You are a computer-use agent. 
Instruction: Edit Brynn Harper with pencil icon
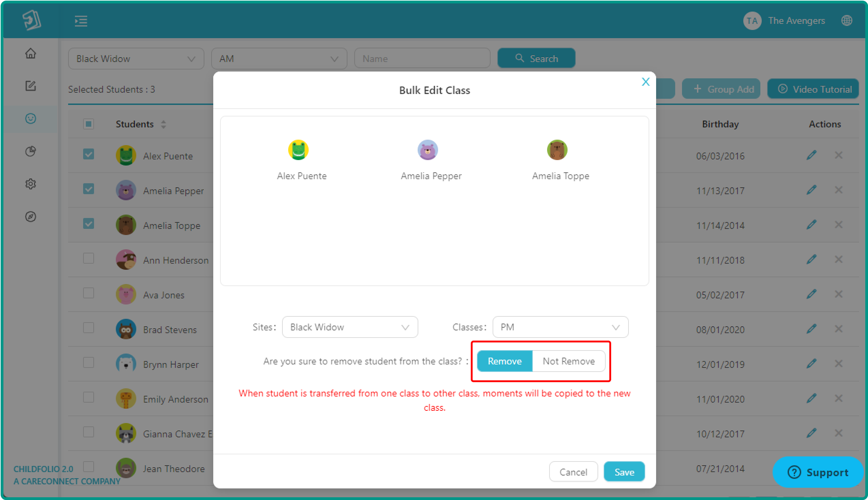[x=811, y=363]
